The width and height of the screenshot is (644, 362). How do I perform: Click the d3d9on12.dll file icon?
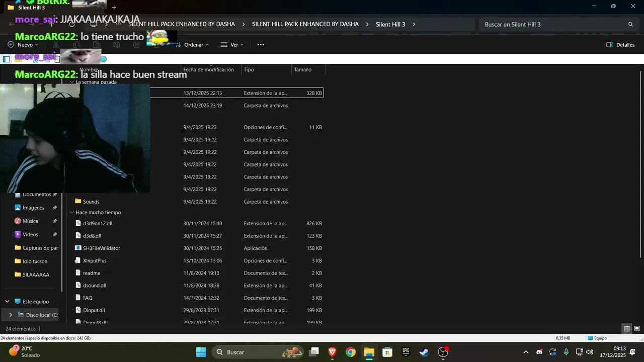click(x=78, y=223)
